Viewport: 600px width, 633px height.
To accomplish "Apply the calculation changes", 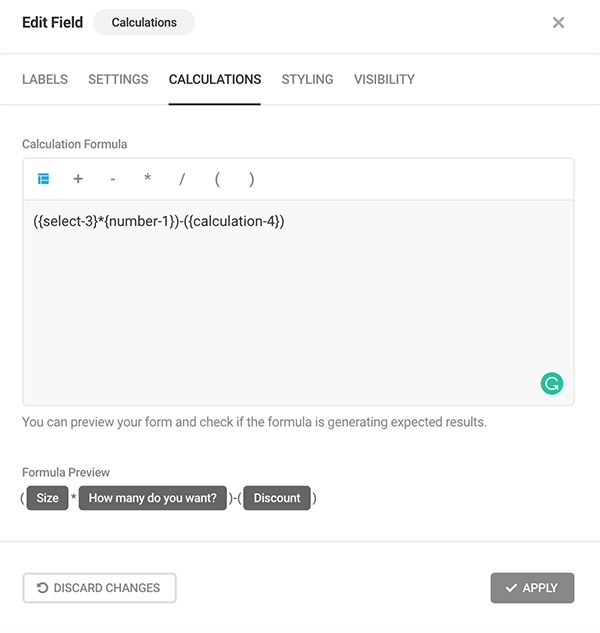I will click(532, 588).
